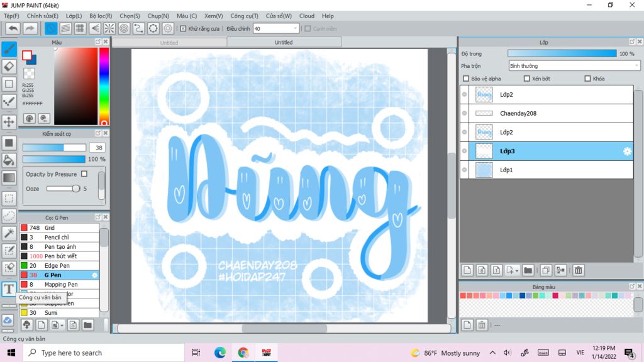The image size is (644, 362).
Task: Open the Bộ lọc(R) filter menu
Action: (101, 16)
